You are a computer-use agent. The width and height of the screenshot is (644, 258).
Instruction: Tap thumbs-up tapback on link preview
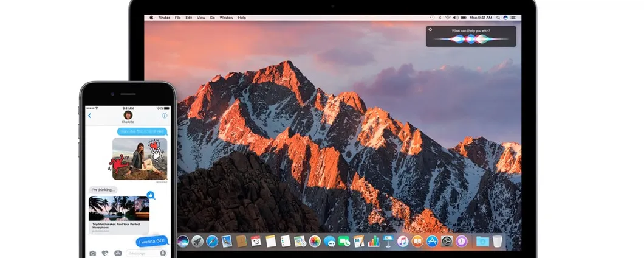pyautogui.click(x=151, y=195)
